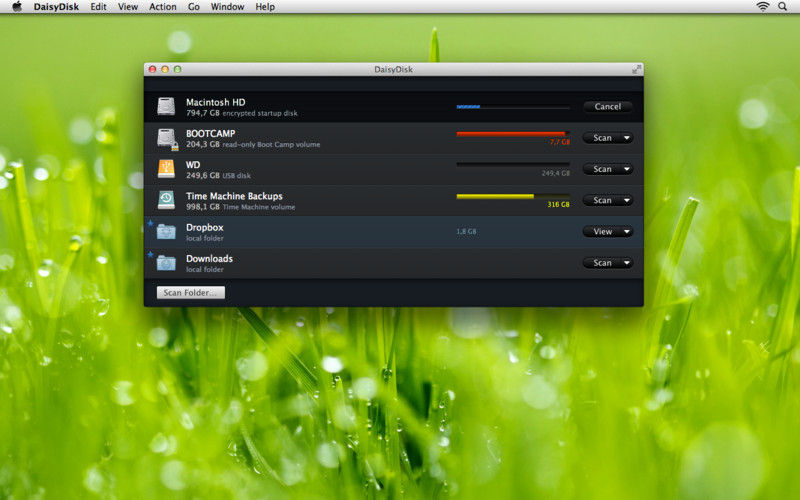Open dropdown arrow next to BOOTCAMP Scan
This screenshot has height=500, width=800.
tap(627, 138)
